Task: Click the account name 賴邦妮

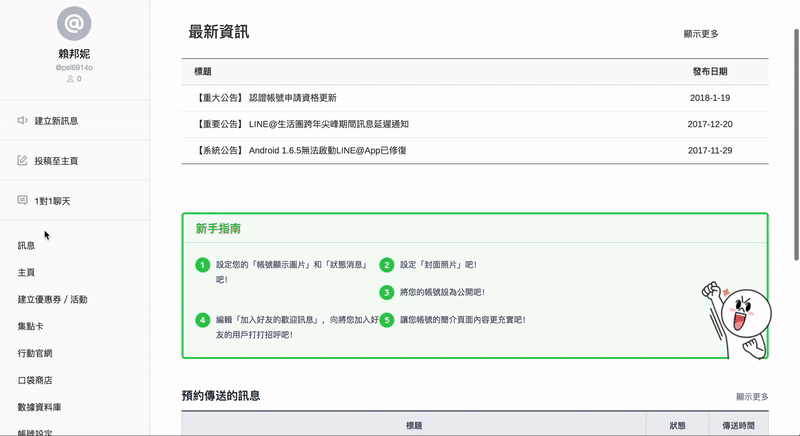Action: [74, 54]
